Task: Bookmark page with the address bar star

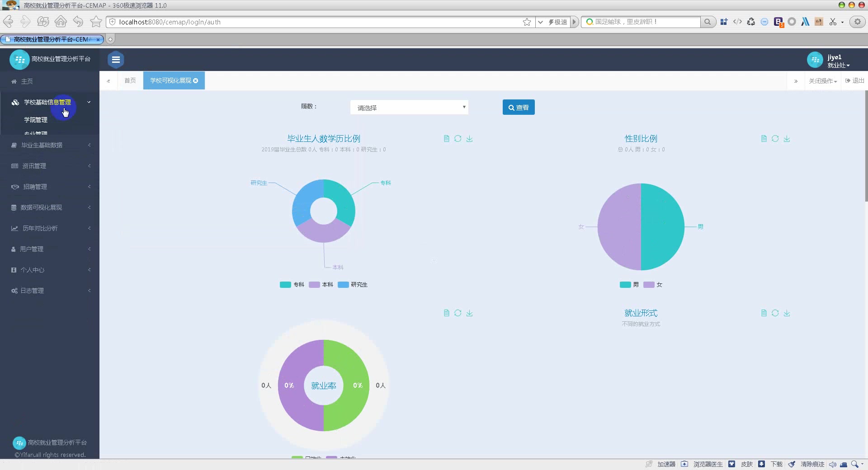Action: 527,22
